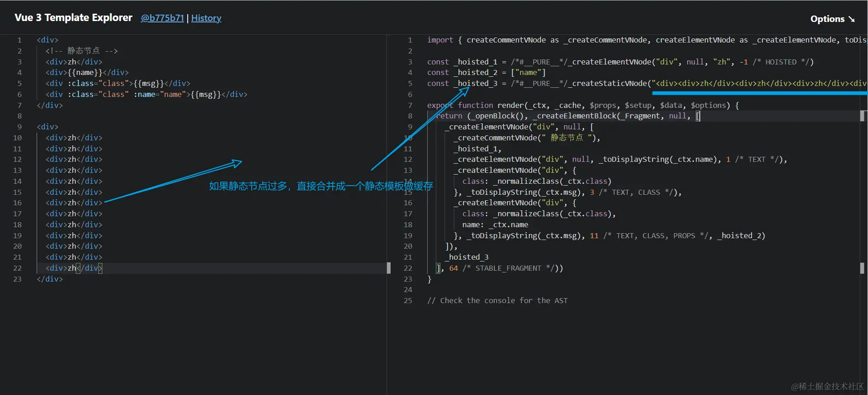Click <div>zh</div> on template line 19
This screenshot has height=395, width=868.
click(x=74, y=235)
